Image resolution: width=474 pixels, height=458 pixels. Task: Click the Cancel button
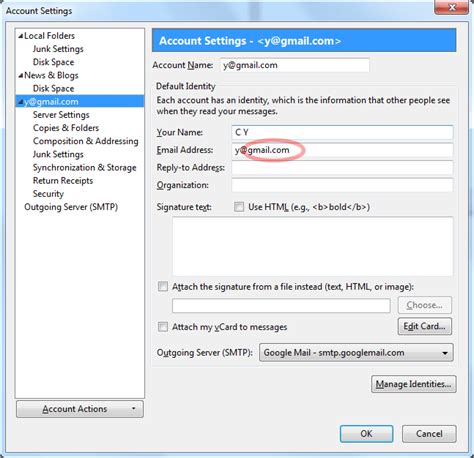coord(429,434)
